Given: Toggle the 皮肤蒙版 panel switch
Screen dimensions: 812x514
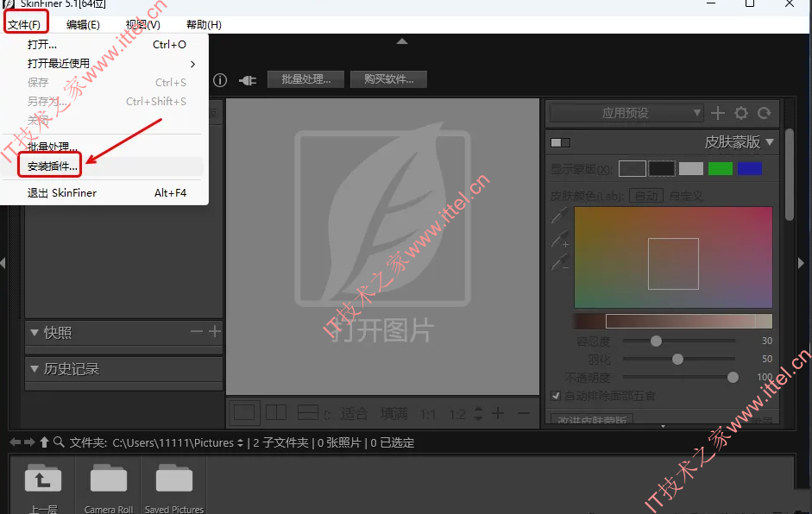Looking at the screenshot, I should point(560,142).
